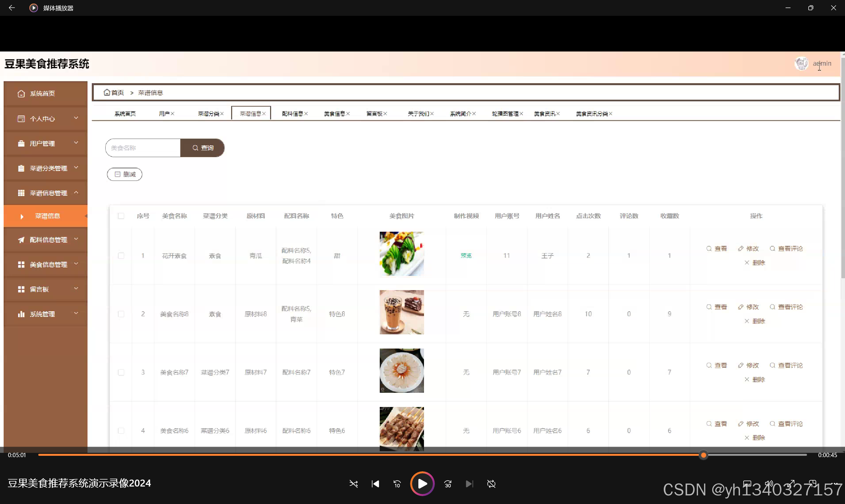Click the 查询 search button
The width and height of the screenshot is (845, 504).
pos(202,148)
